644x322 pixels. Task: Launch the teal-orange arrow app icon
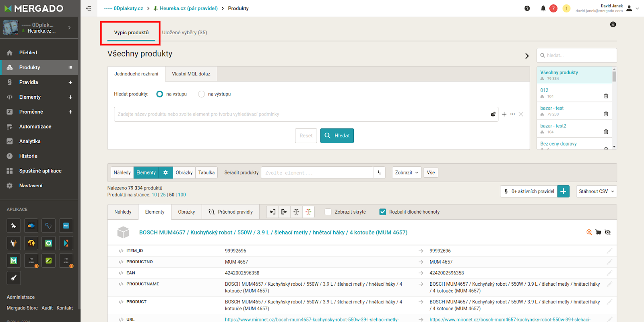point(66,243)
